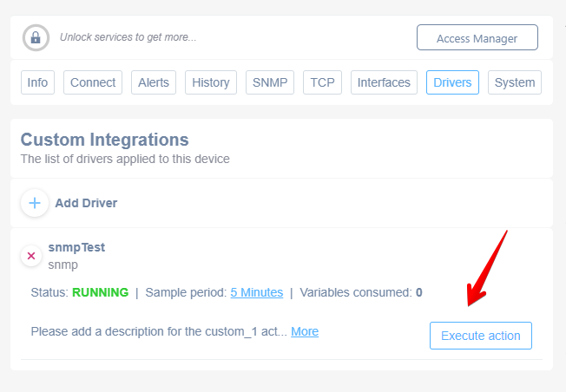Viewport: 566px width, 392px height.
Task: Click 'Unlock services to get more' text
Action: point(128,37)
